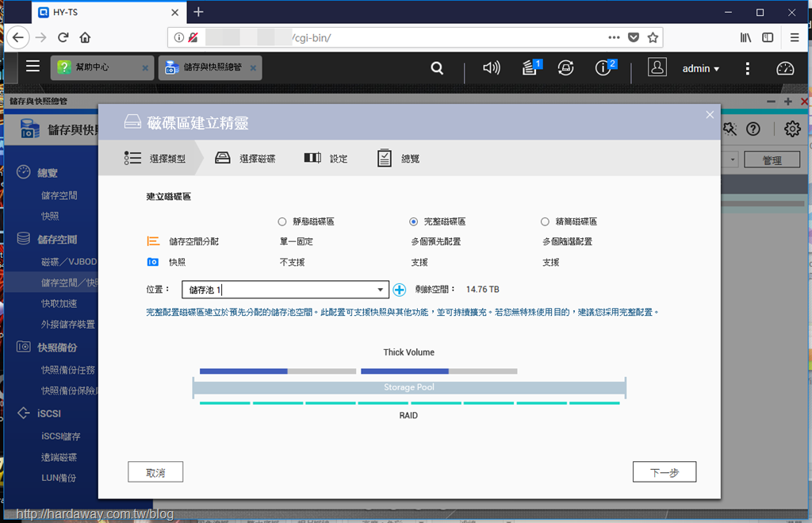Open the dashboard gauge icon
This screenshot has width=812, height=523.
pyautogui.click(x=785, y=68)
